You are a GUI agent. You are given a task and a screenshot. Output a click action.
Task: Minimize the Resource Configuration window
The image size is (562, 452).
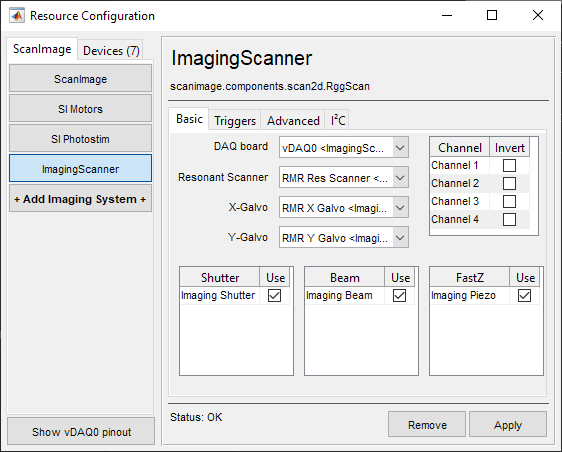(x=447, y=15)
